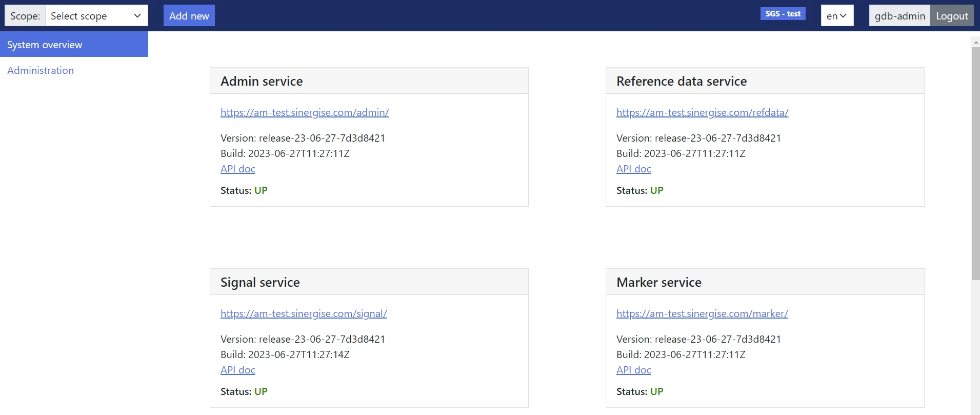
Task: Click the Logout button
Action: pyautogui.click(x=952, y=16)
